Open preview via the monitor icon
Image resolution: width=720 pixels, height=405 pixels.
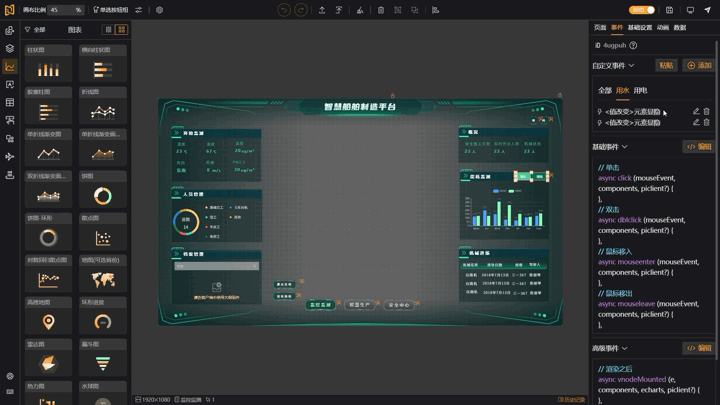690,10
